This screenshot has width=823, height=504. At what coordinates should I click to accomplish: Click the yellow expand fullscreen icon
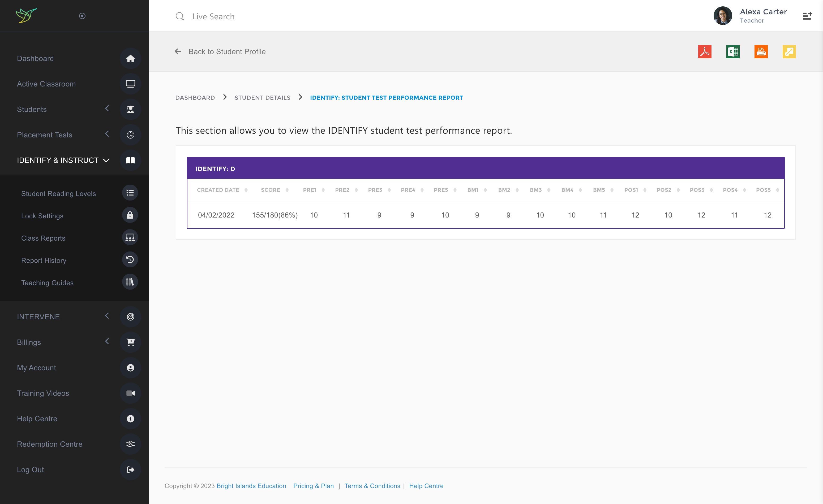pos(788,52)
